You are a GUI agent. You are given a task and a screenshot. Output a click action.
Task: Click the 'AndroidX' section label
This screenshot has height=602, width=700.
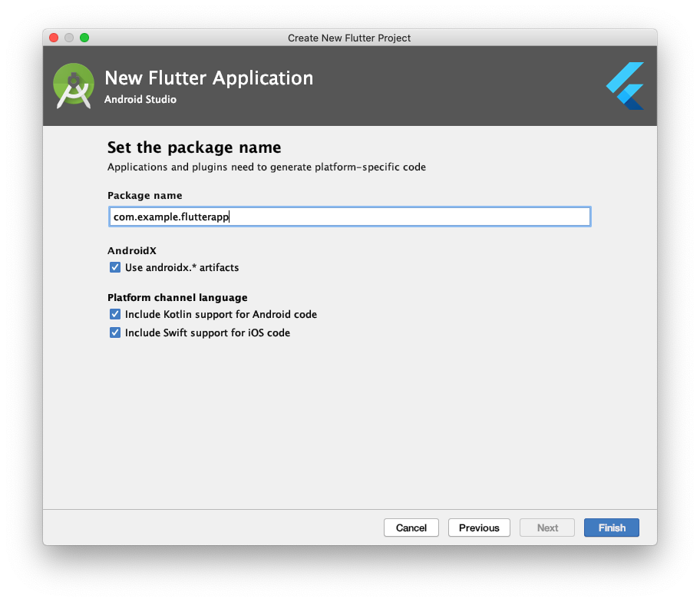coord(132,250)
